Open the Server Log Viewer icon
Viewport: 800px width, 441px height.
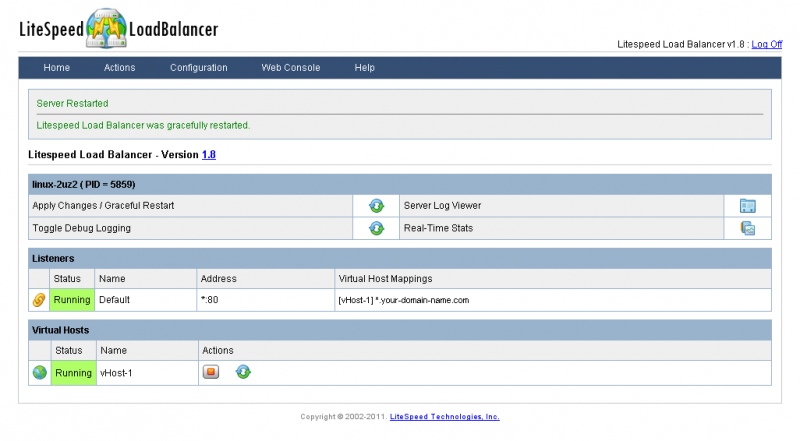(747, 206)
